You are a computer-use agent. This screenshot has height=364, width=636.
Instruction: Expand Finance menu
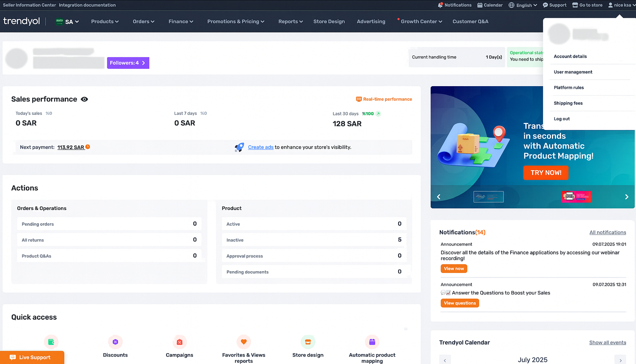[181, 22]
